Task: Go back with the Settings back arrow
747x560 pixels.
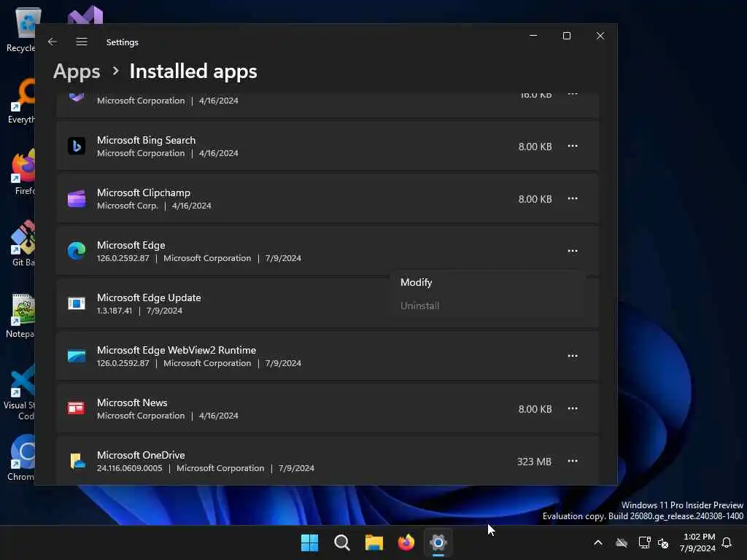Action: click(53, 42)
